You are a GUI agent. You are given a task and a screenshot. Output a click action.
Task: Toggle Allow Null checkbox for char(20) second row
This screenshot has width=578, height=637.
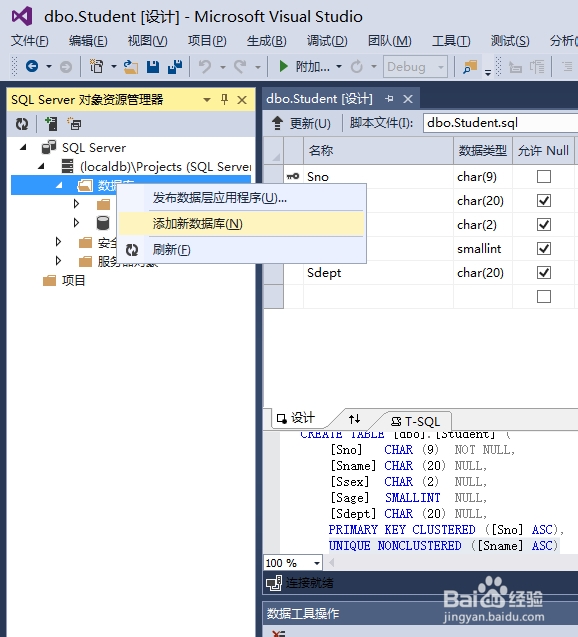point(544,201)
